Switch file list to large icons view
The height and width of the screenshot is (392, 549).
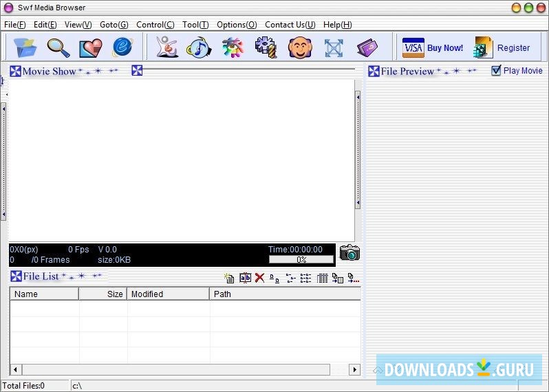pos(274,279)
